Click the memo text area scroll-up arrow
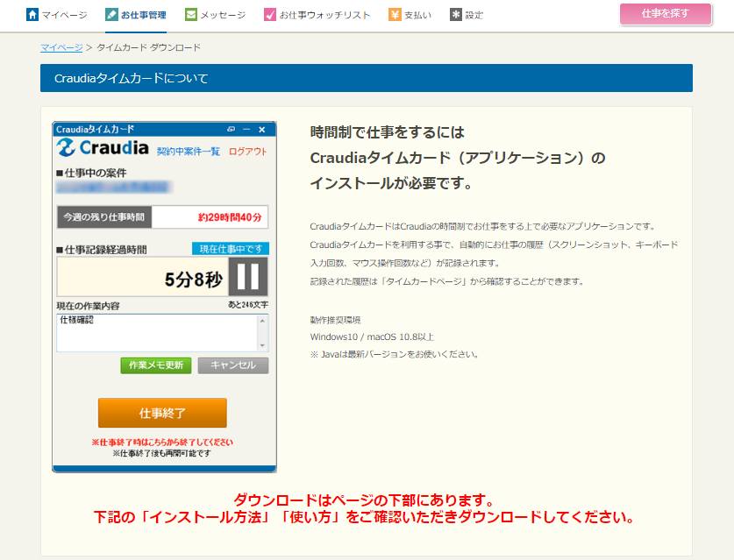Image resolution: width=734 pixels, height=560 pixels. (x=262, y=321)
